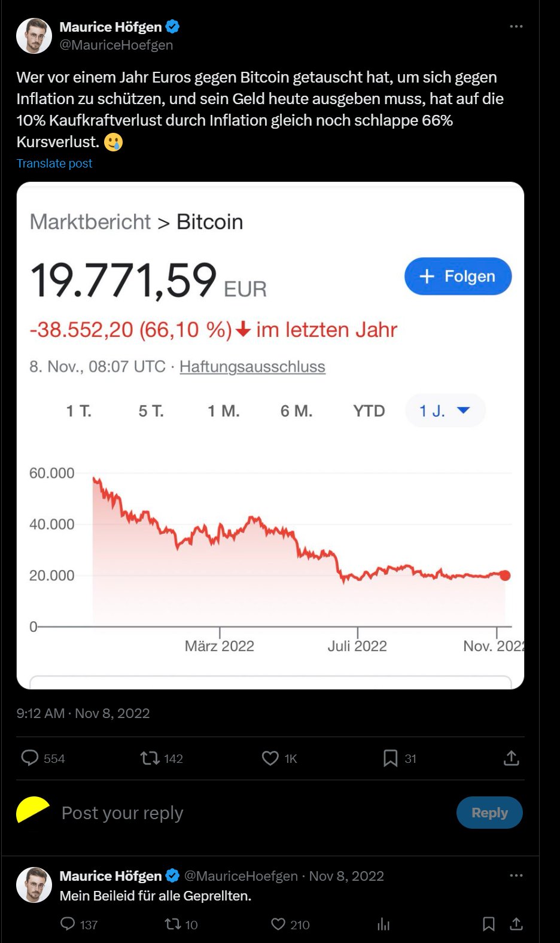This screenshot has width=560, height=943.
Task: Open Maurice Höfgen's profile avatar at top
Action: point(34,36)
